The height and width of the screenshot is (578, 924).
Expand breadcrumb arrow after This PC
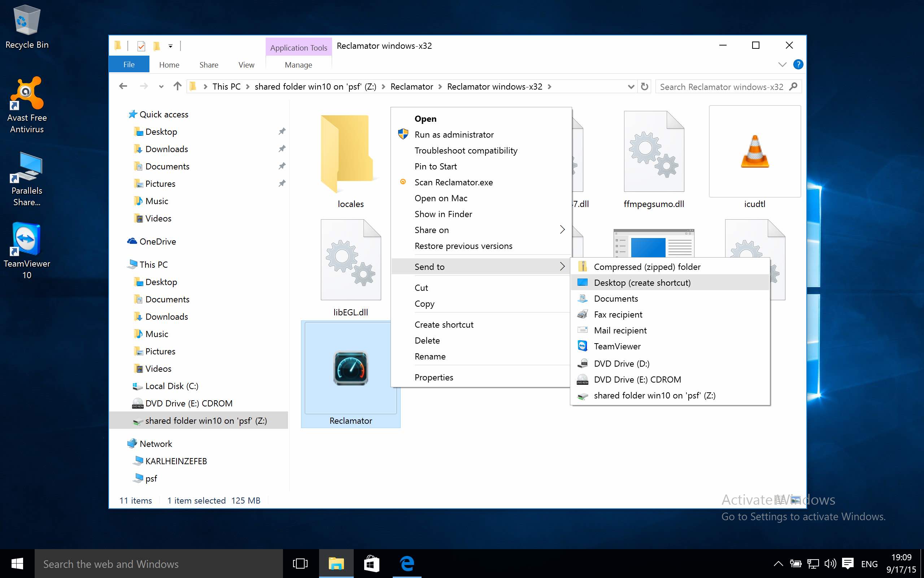248,87
